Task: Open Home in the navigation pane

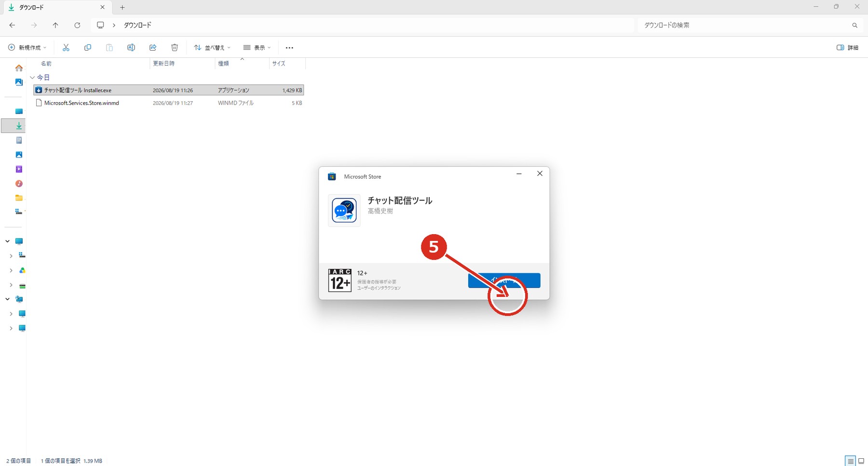Action: pyautogui.click(x=19, y=68)
